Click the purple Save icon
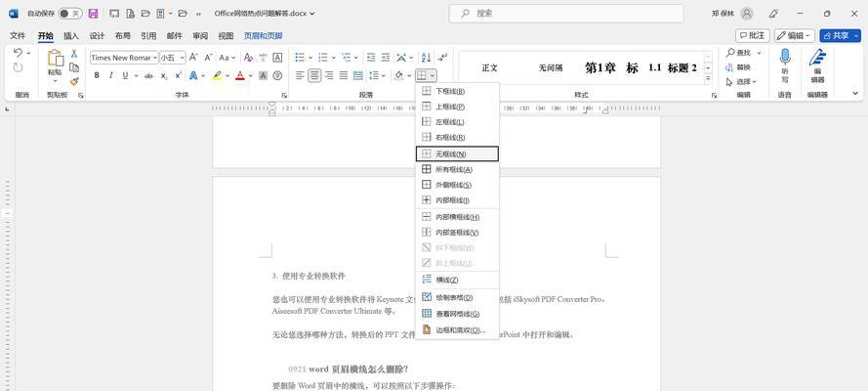This screenshot has height=391, width=868. [x=94, y=14]
